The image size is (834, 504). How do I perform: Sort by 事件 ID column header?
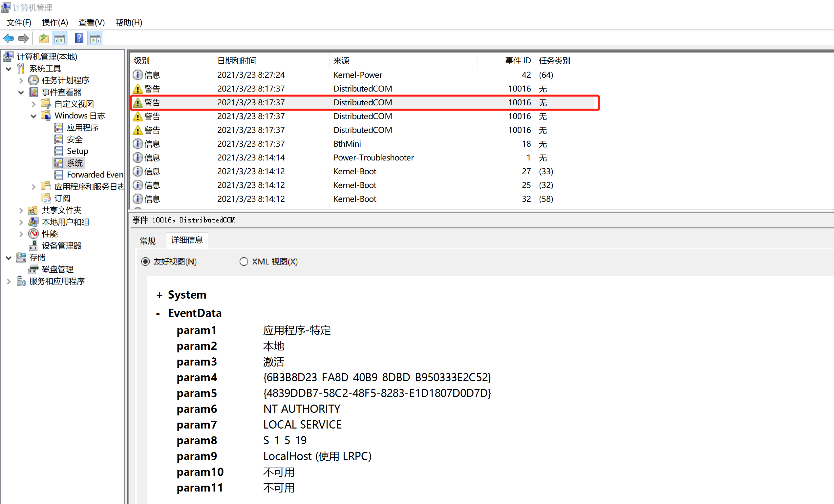pyautogui.click(x=518, y=61)
